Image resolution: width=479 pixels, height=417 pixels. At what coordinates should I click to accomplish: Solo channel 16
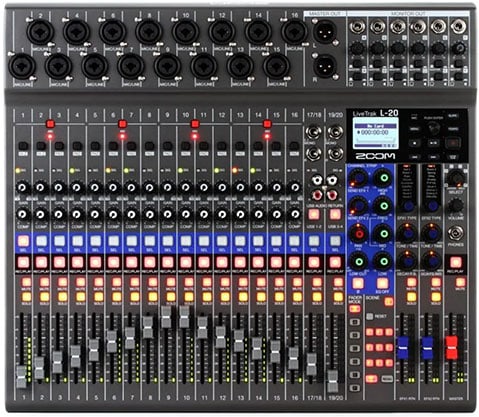(297, 296)
